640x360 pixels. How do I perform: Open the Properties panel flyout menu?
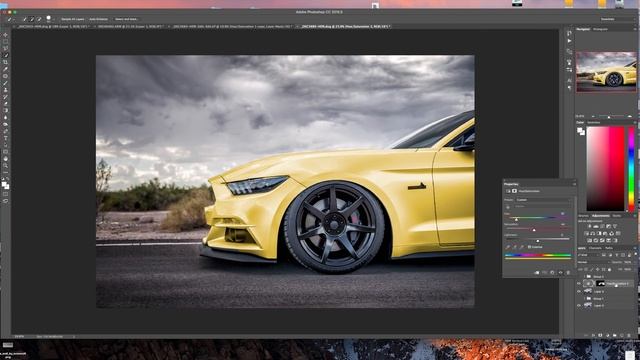coord(574,184)
